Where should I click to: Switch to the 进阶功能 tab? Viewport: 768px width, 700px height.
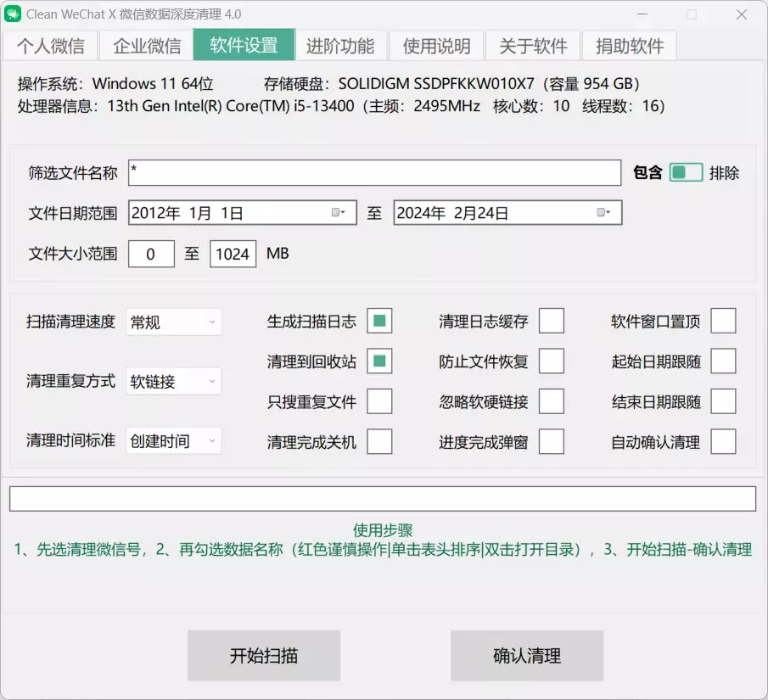click(340, 46)
